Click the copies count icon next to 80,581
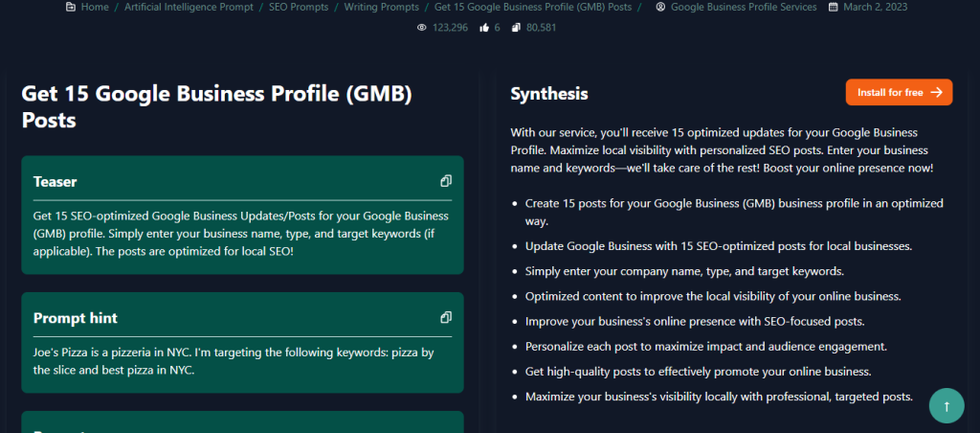The image size is (980, 433). 516,28
